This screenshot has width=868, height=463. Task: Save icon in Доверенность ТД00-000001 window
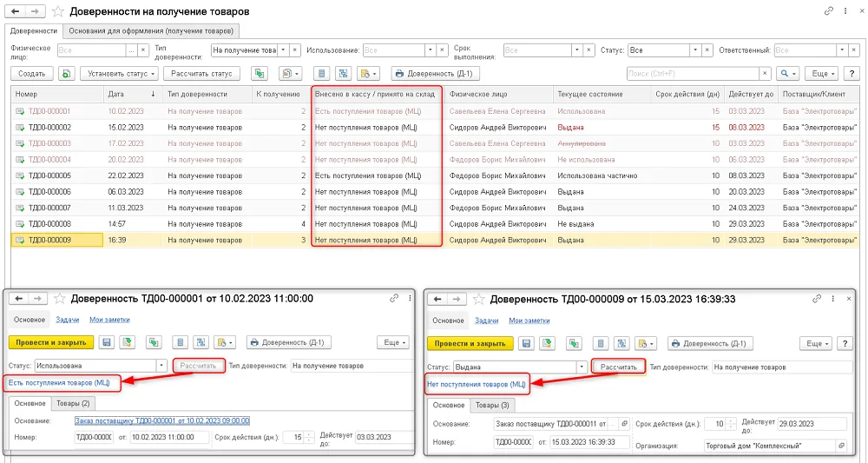(107, 343)
